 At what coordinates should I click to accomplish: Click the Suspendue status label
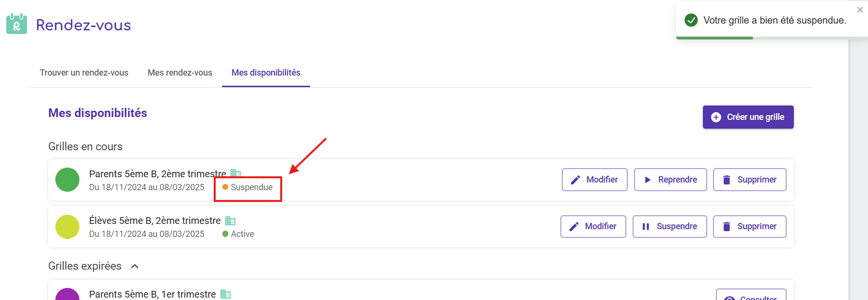coord(251,187)
